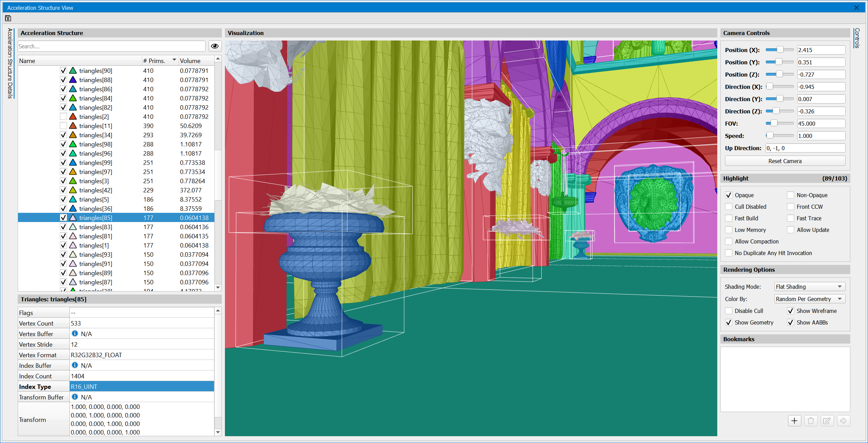The height and width of the screenshot is (443, 868).
Task: Click the # Prims. sort arrow header
Action: (x=174, y=60)
